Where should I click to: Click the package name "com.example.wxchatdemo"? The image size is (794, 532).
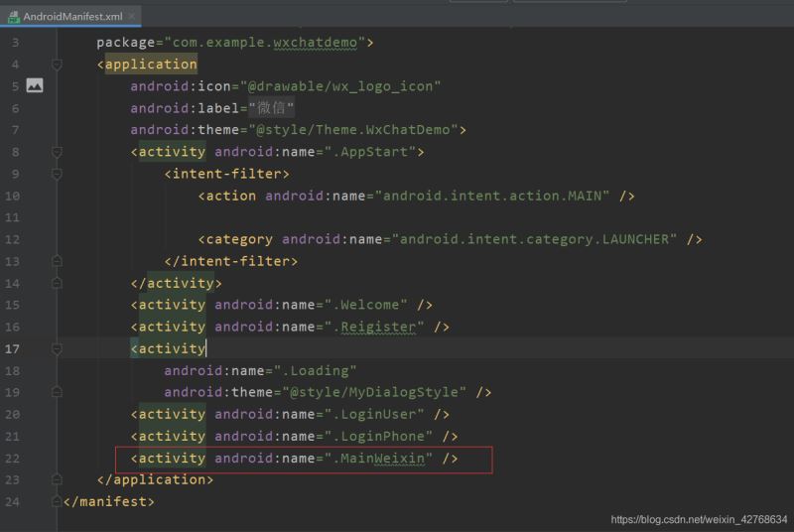[x=265, y=43]
